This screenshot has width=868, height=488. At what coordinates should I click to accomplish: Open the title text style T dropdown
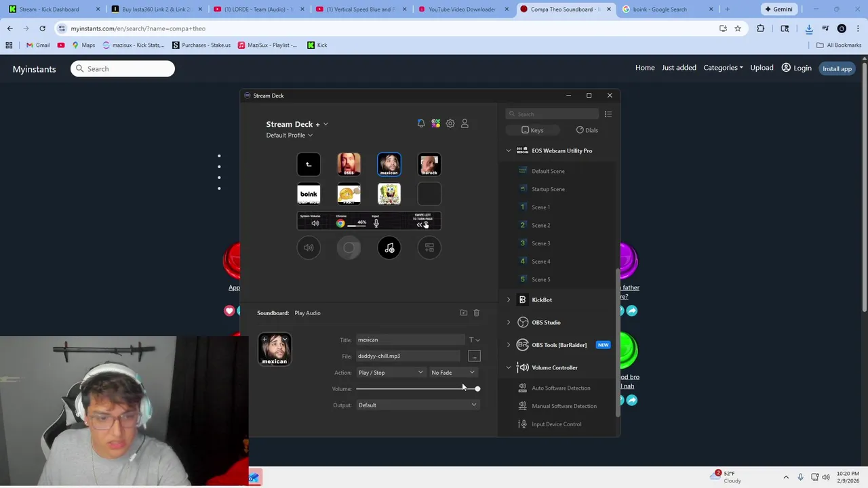[x=475, y=340]
